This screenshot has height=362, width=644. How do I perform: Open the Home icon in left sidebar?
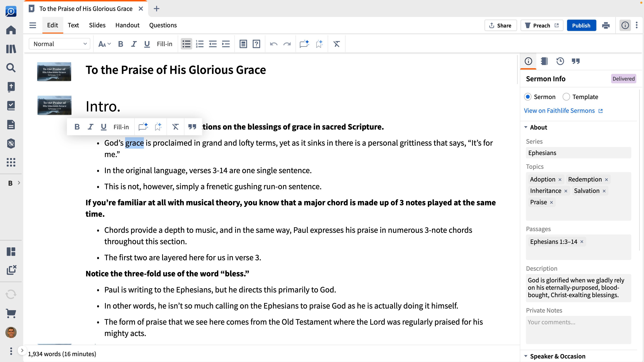point(11,30)
